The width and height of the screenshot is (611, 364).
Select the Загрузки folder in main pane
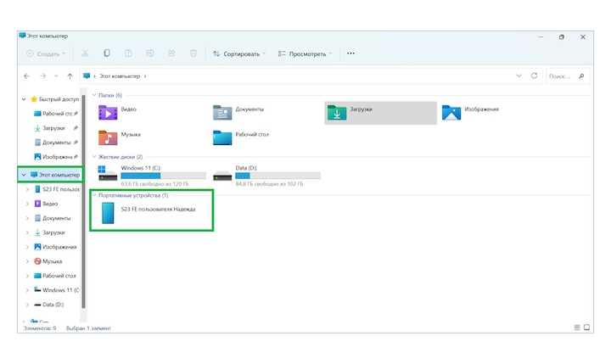tap(380, 113)
